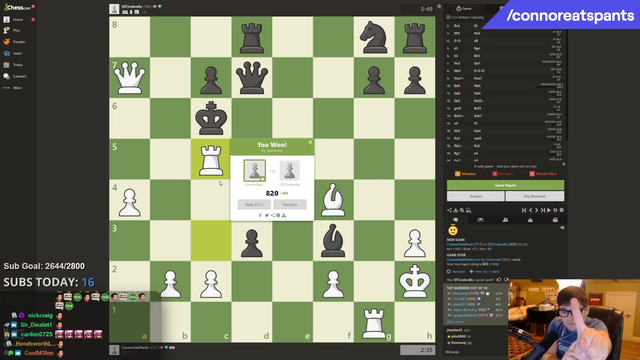Click the black bishop on f3

click(333, 241)
